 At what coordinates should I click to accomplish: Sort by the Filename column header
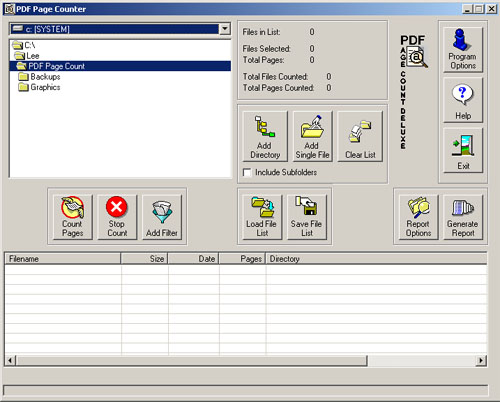pos(63,259)
